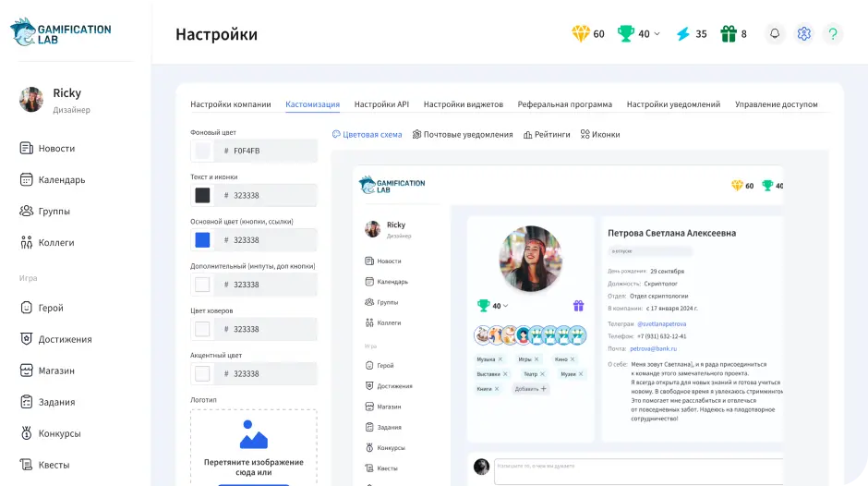Click the diamond icon showing 60 in header
Screen dimensions: 868x486
click(x=580, y=34)
